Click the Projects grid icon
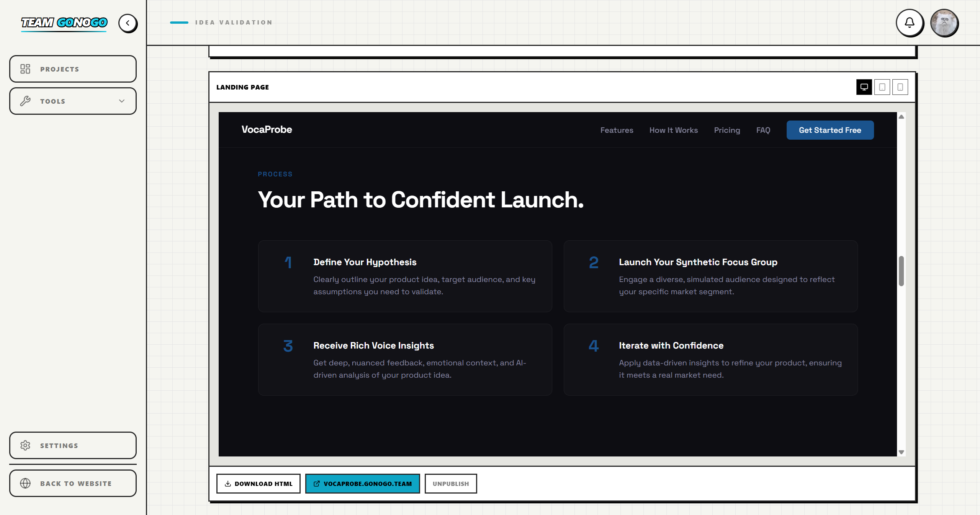This screenshot has height=515, width=980. pos(25,69)
